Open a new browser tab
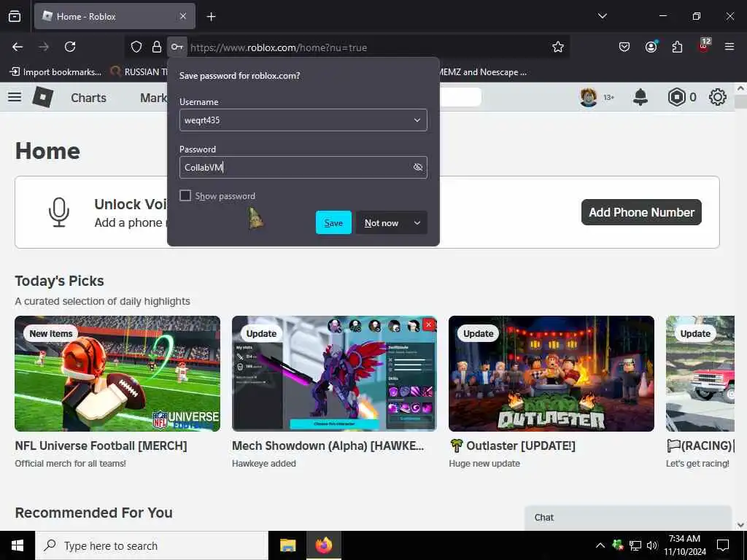 pos(211,17)
